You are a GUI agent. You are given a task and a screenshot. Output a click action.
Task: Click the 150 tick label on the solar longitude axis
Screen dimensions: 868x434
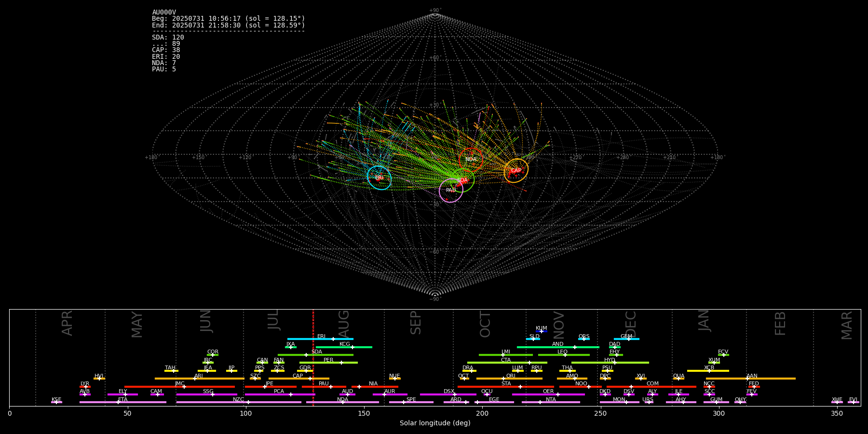pos(364,414)
